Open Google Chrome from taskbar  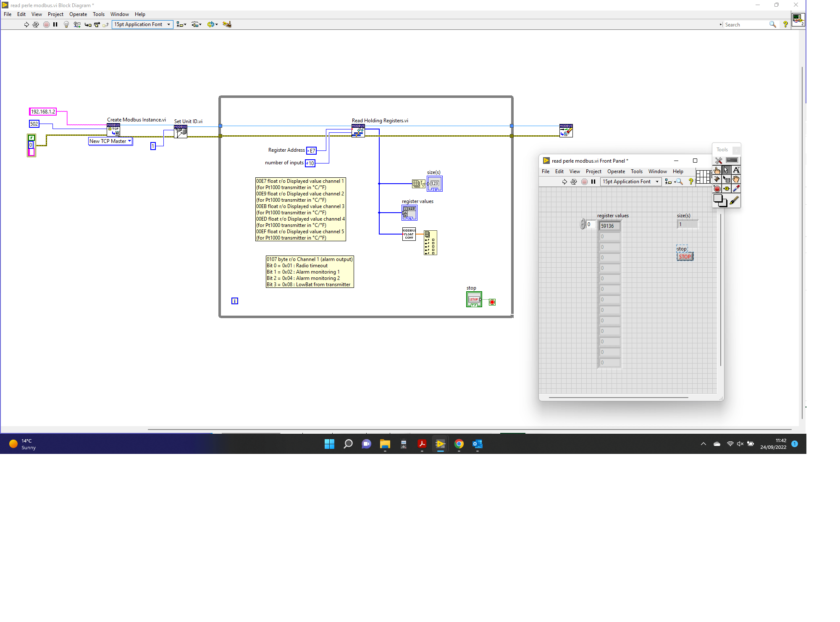[x=459, y=444]
